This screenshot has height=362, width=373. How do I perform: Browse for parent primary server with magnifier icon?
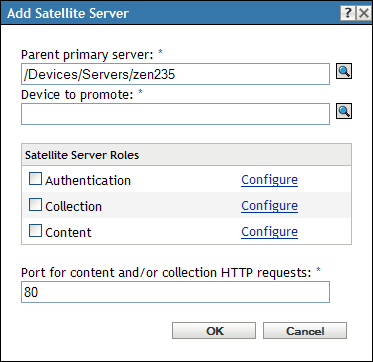(x=344, y=72)
